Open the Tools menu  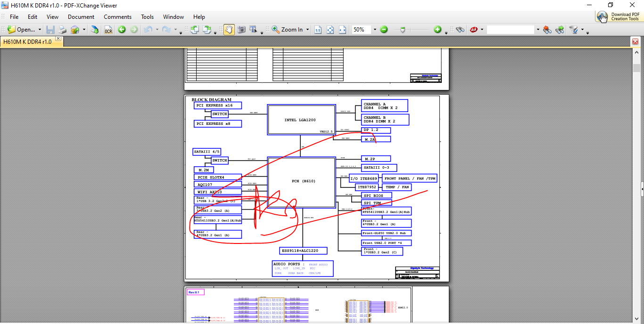point(148,16)
